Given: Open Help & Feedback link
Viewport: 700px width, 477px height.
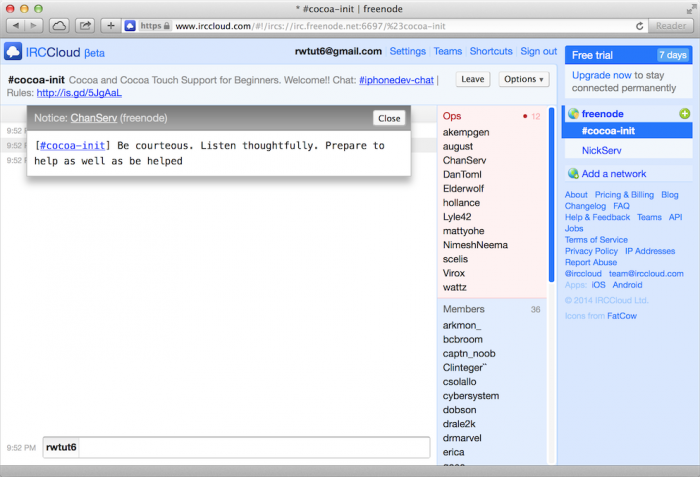Looking at the screenshot, I should (x=597, y=217).
